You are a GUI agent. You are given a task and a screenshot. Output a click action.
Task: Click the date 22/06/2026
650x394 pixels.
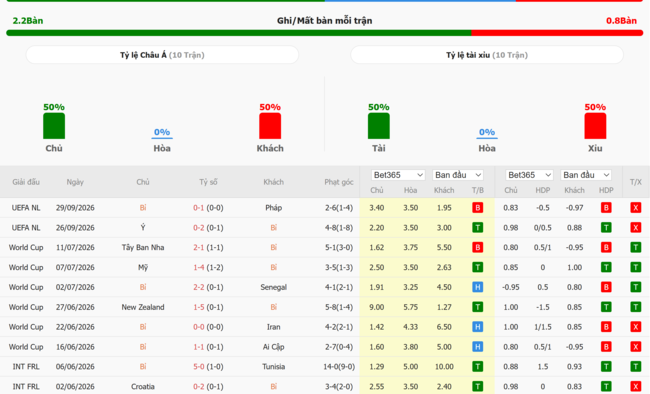tap(75, 327)
